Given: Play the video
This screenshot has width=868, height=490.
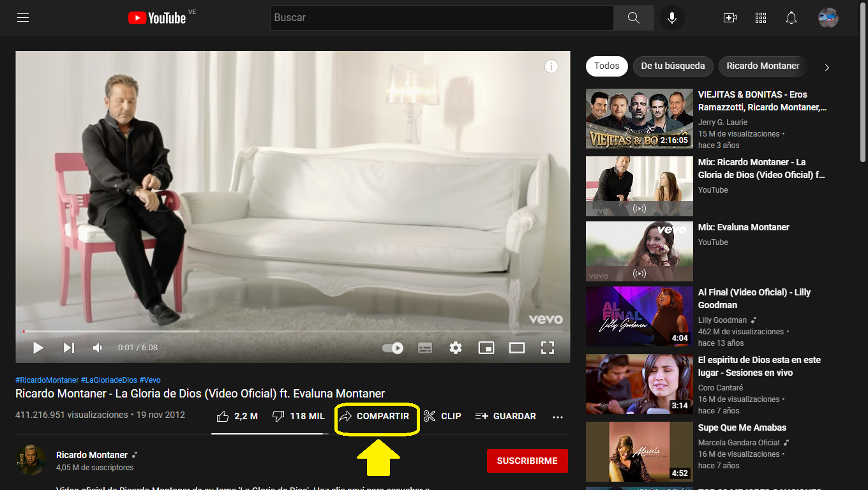Looking at the screenshot, I should [38, 348].
